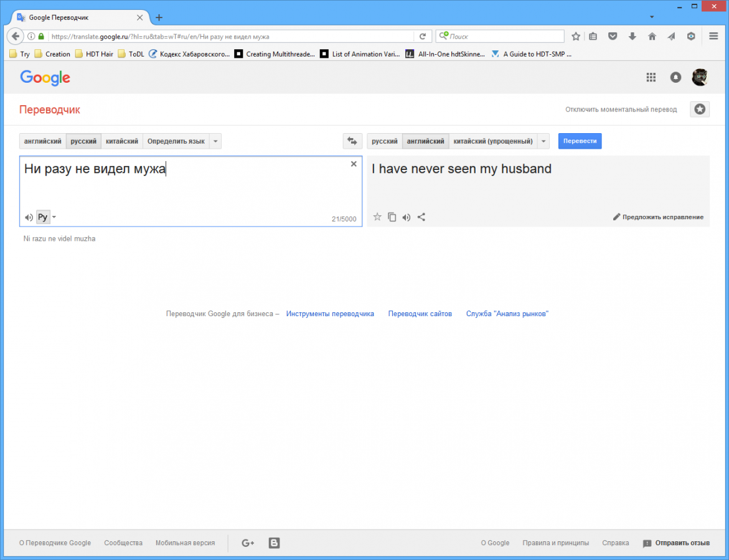Bookmark this page with star
This screenshot has height=560, width=729.
pos(576,36)
